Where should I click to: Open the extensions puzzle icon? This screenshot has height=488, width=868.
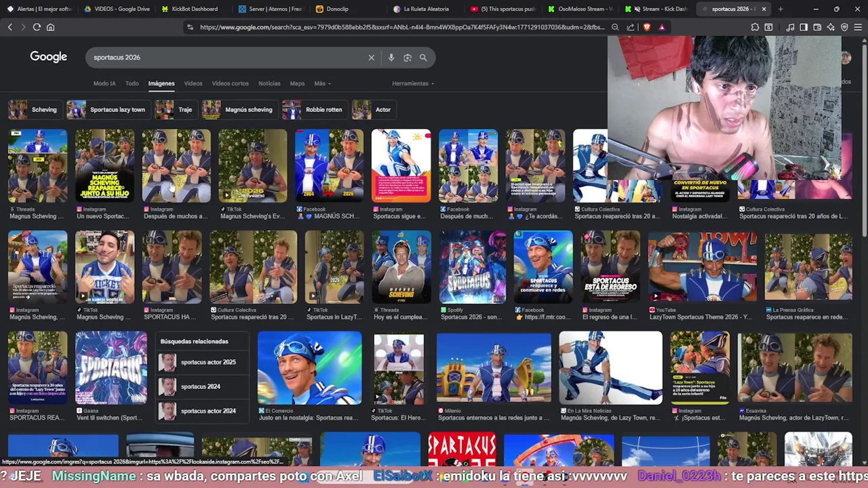[755, 27]
